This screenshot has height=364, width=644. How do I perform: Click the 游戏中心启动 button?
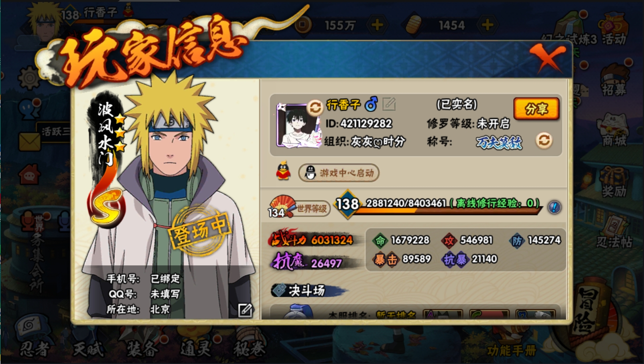point(339,173)
